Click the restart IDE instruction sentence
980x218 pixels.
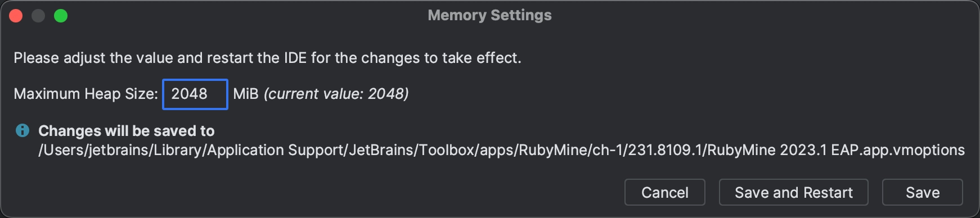[x=267, y=58]
